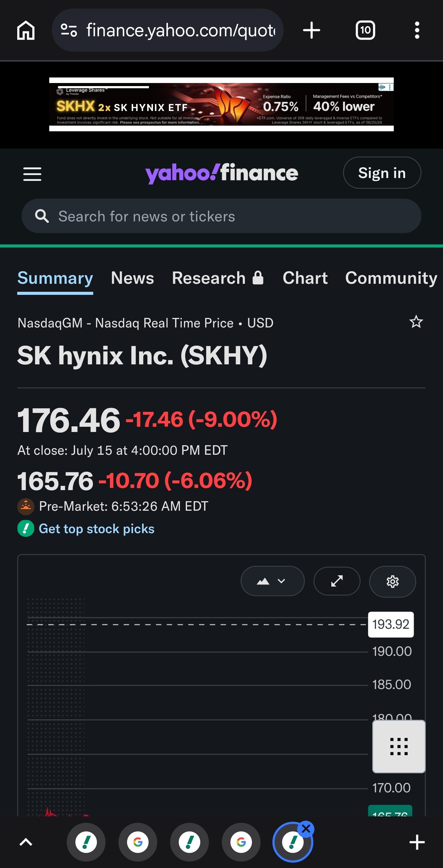This screenshot has width=443, height=868.
Task: Click the Sign in button
Action: coord(382,173)
